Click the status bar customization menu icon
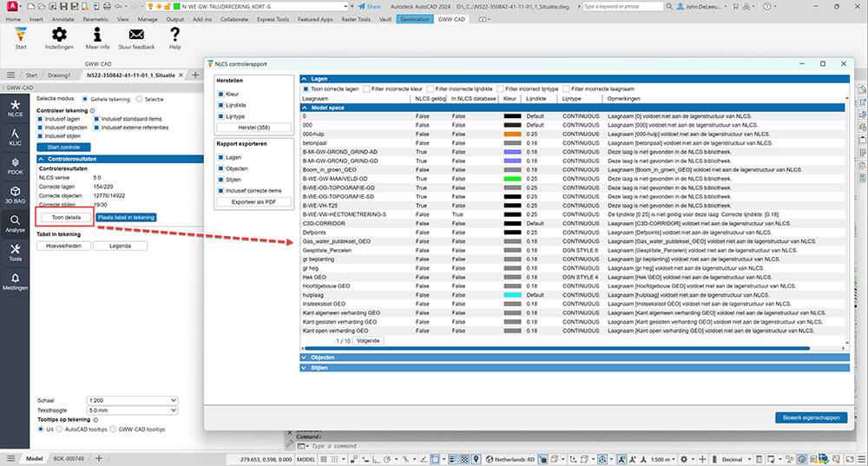This screenshot has height=466, width=868. [x=861, y=459]
